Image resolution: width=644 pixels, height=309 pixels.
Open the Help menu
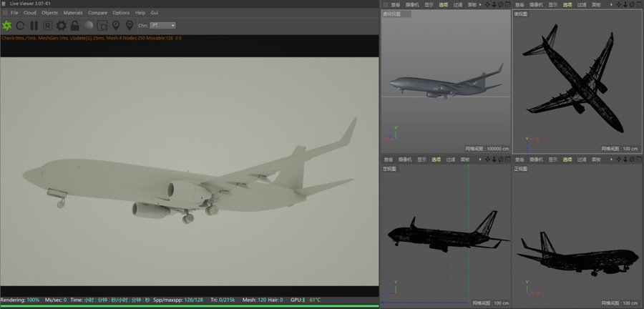point(140,13)
